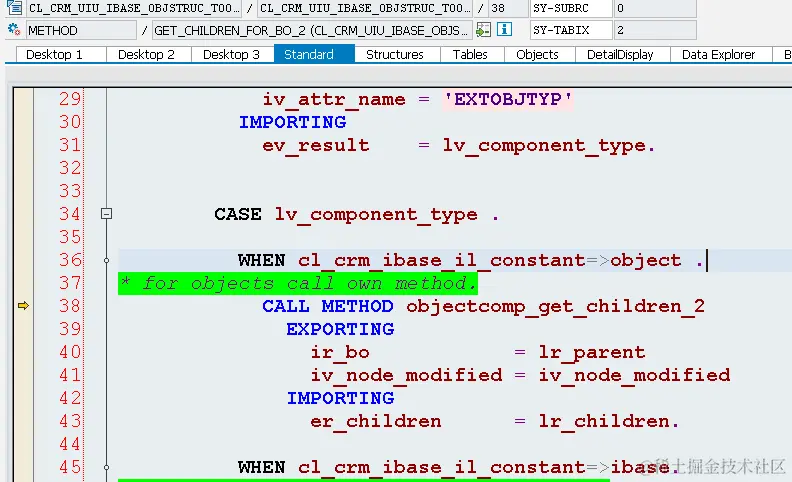This screenshot has width=792, height=482.
Task: Click CALL METHOD keyword on line 38
Action: (327, 306)
